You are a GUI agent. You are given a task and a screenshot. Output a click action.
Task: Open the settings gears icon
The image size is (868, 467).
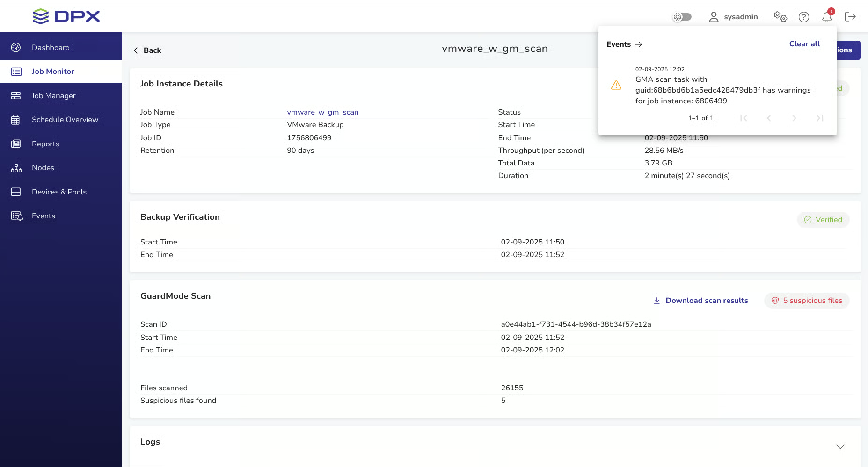click(780, 17)
